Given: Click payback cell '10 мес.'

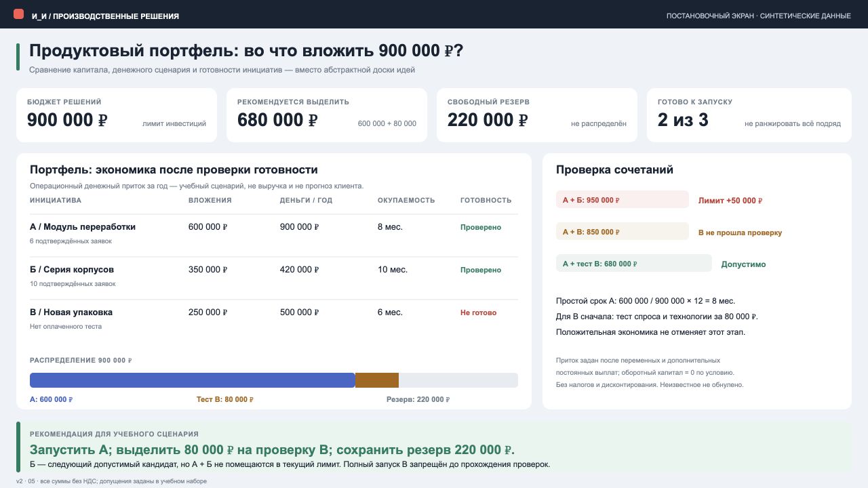Looking at the screenshot, I should tap(393, 270).
